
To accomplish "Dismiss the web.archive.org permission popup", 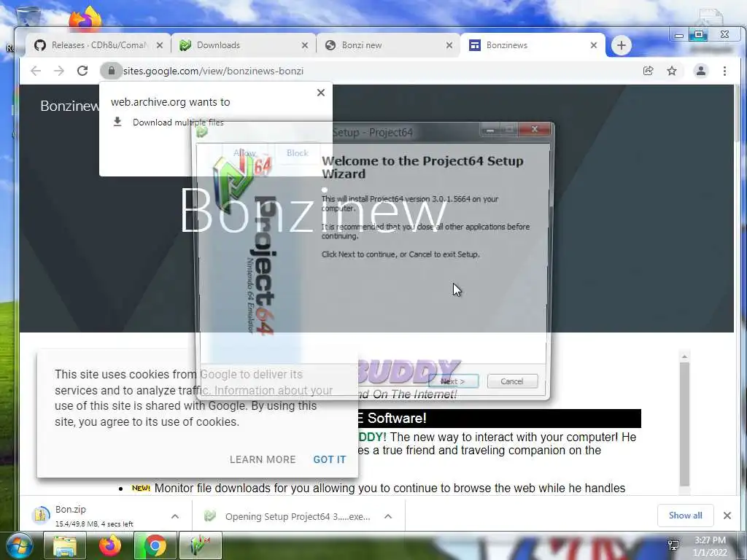I will coord(321,93).
